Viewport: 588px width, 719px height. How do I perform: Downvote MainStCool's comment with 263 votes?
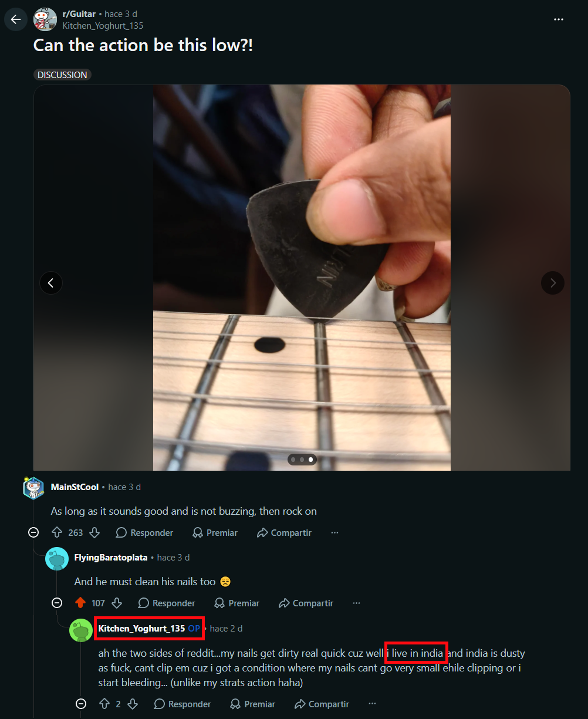pos(94,533)
